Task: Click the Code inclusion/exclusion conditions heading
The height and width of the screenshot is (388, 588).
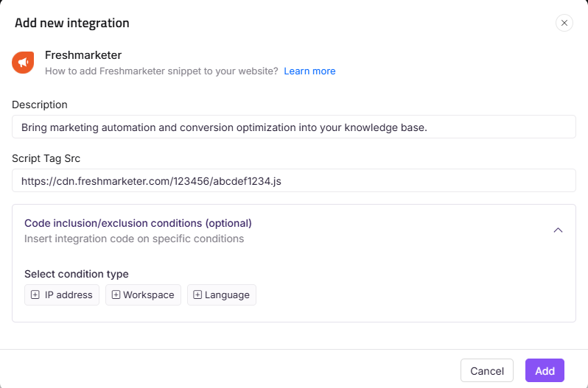Action: point(138,223)
